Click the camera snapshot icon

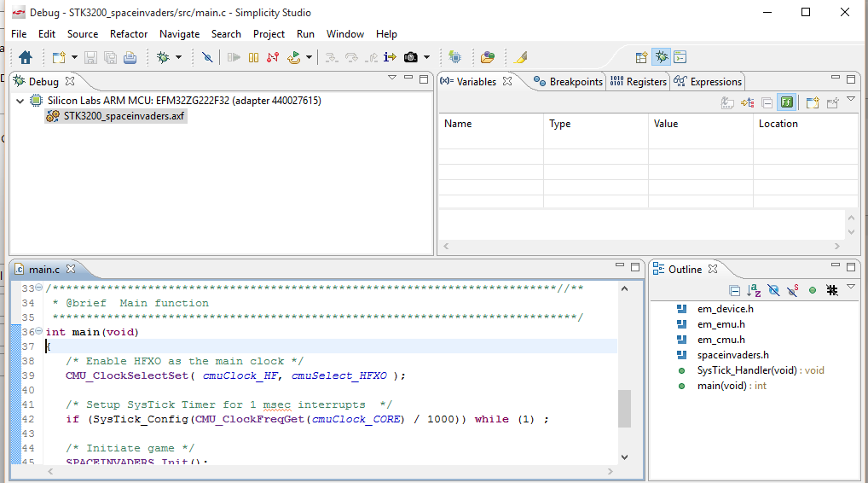tap(411, 57)
